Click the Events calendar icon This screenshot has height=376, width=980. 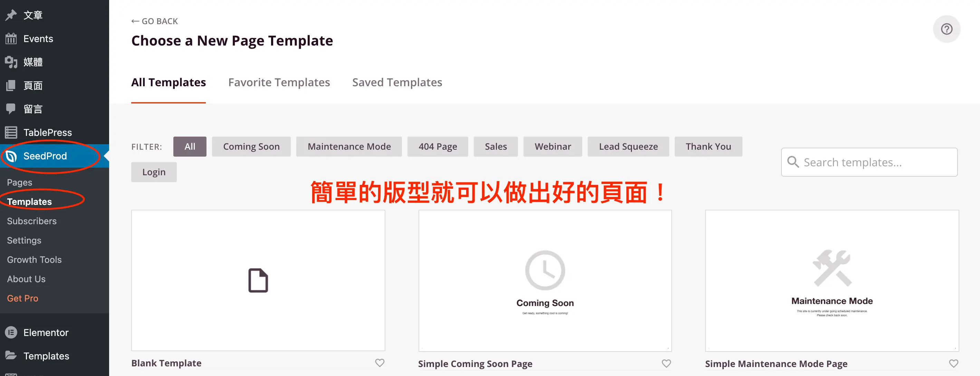(11, 38)
